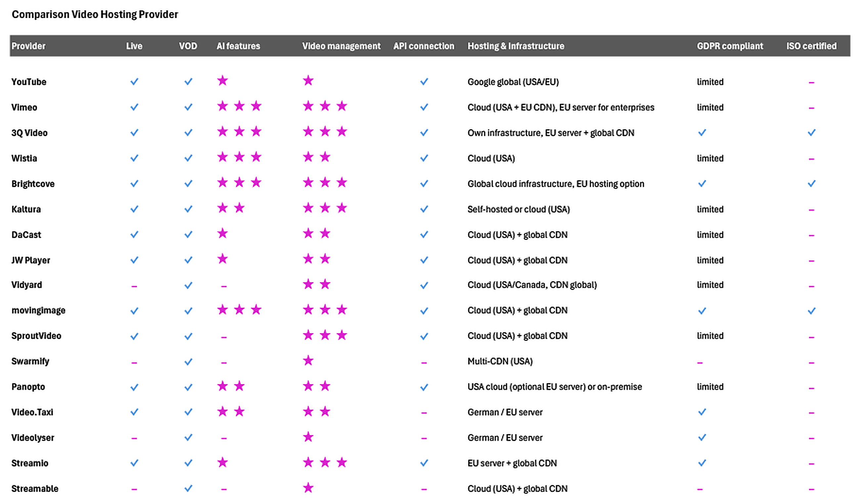The height and width of the screenshot is (504, 860).
Task: Click Swarmify's single Video management star
Action: tap(308, 360)
